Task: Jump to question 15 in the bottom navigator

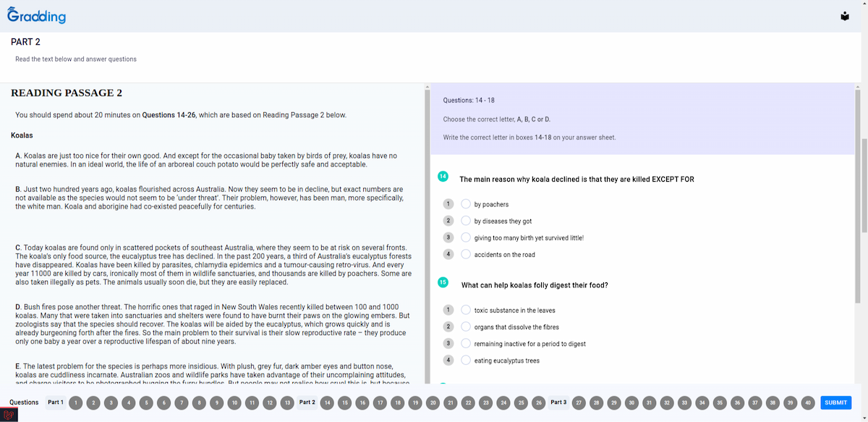Action: click(345, 402)
